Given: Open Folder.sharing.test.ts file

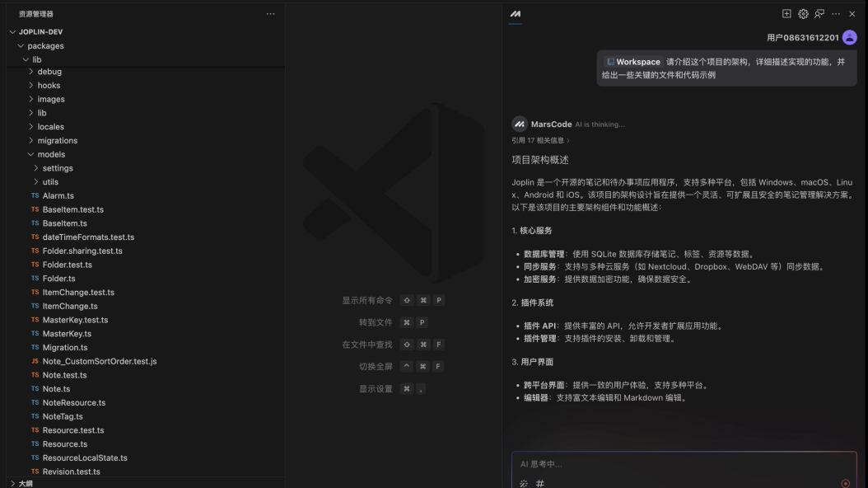Looking at the screenshot, I should pyautogui.click(x=82, y=251).
